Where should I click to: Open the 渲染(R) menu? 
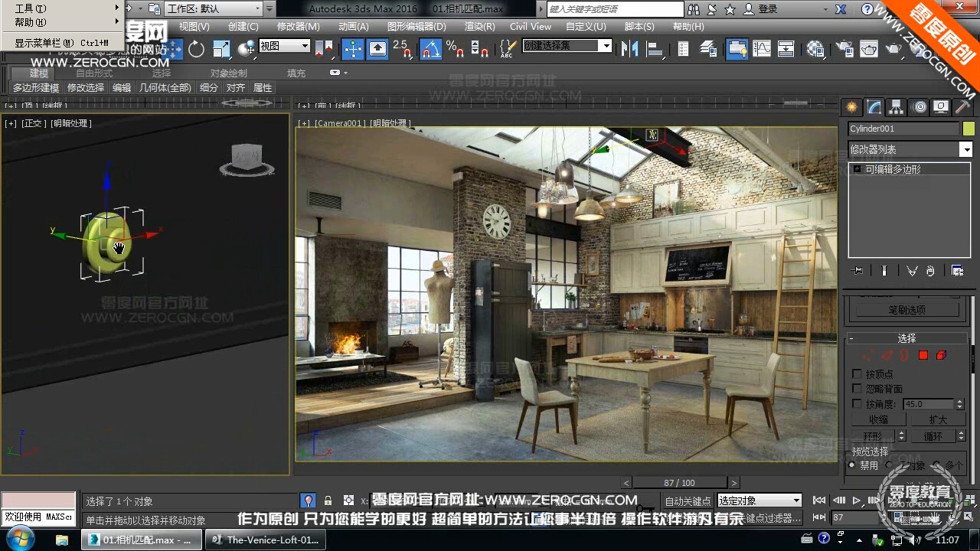click(480, 27)
